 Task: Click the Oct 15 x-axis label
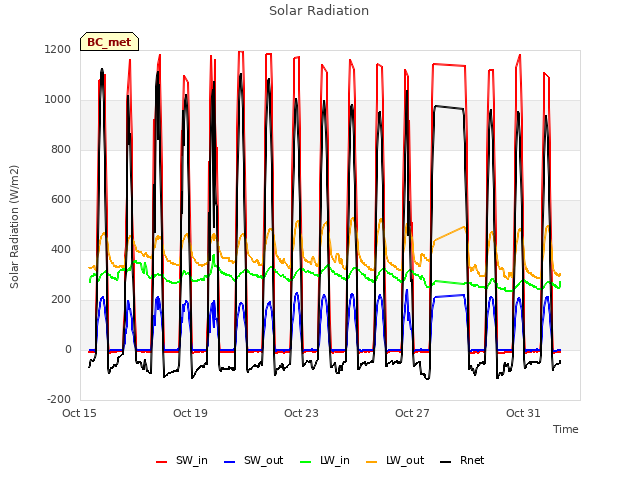coord(79,413)
